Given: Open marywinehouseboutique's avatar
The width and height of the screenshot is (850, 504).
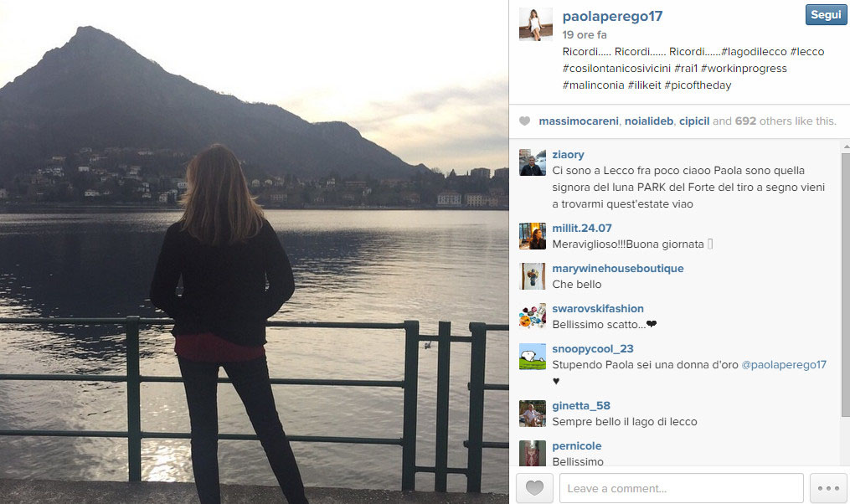Looking at the screenshot, I should coord(533,276).
